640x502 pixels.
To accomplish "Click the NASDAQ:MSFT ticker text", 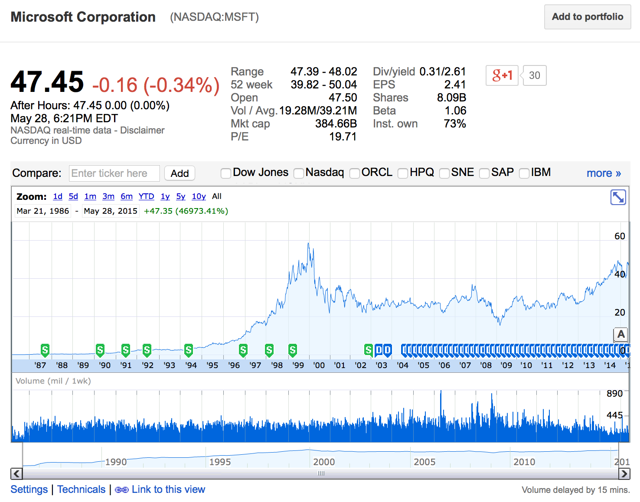I will (214, 17).
